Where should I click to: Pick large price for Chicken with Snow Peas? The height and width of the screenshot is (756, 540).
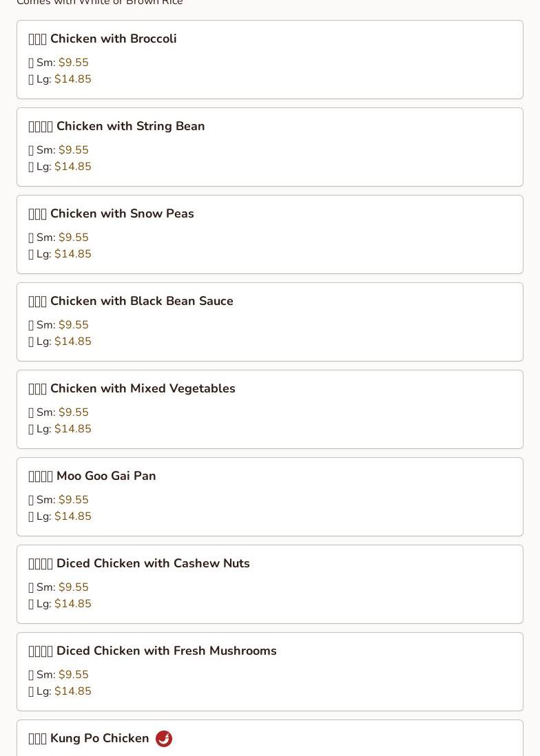pyautogui.click(x=73, y=254)
